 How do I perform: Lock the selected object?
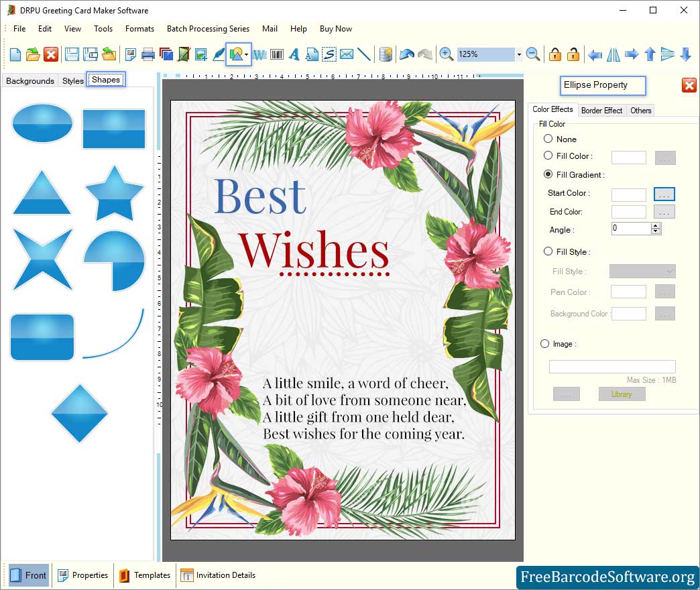555,54
